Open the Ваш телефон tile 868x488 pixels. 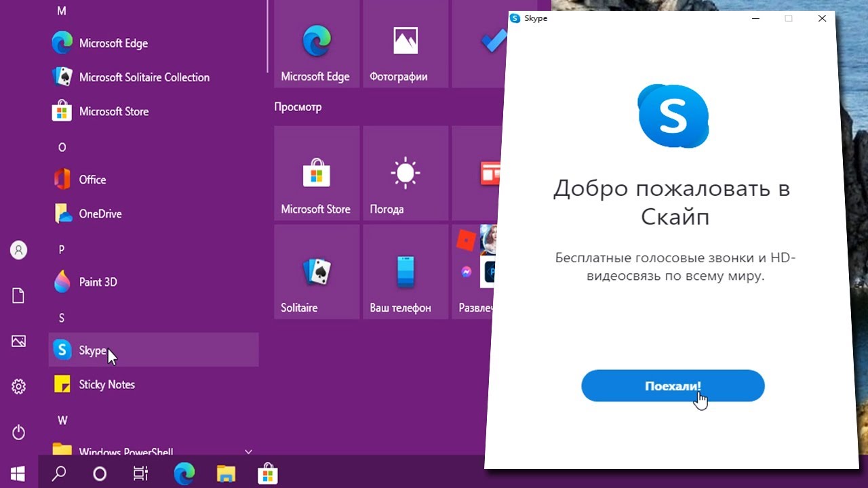pyautogui.click(x=406, y=272)
